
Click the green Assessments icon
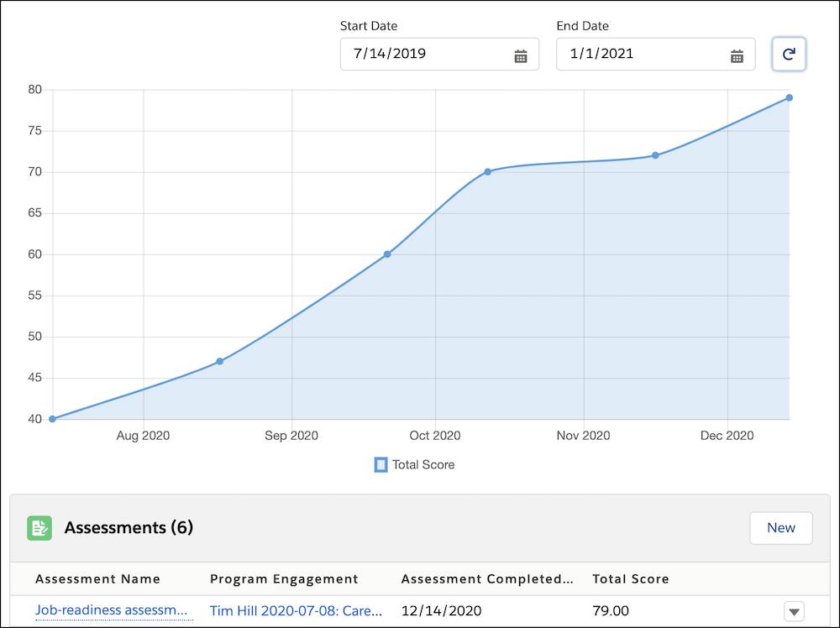pyautogui.click(x=39, y=528)
